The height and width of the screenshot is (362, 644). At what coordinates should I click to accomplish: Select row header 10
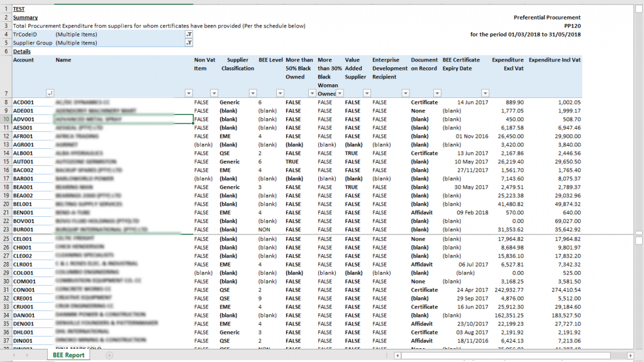(x=6, y=119)
